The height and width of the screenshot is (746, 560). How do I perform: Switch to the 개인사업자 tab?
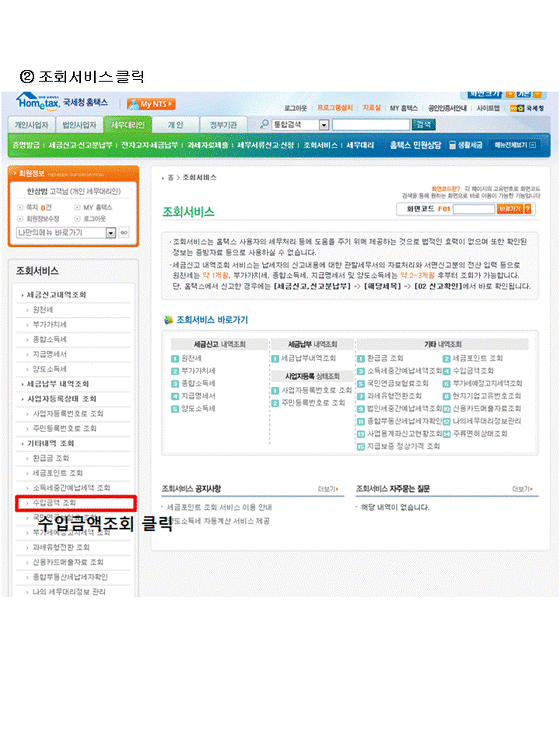(31, 125)
